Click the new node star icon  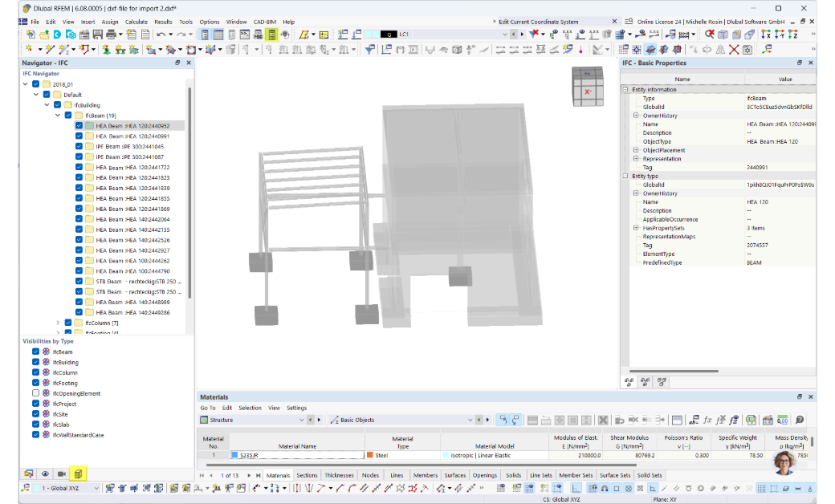coord(29,50)
